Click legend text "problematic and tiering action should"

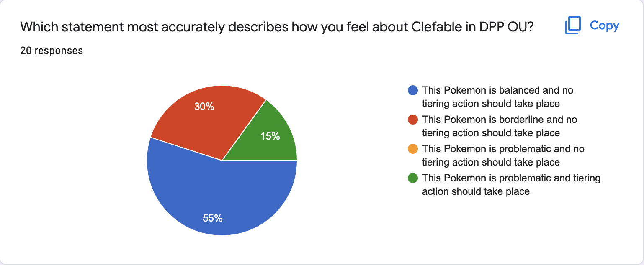(x=511, y=184)
